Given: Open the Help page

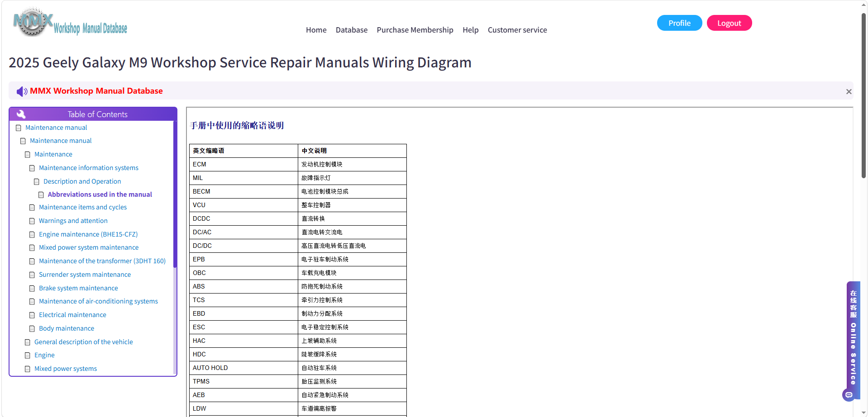Looking at the screenshot, I should pos(471,30).
